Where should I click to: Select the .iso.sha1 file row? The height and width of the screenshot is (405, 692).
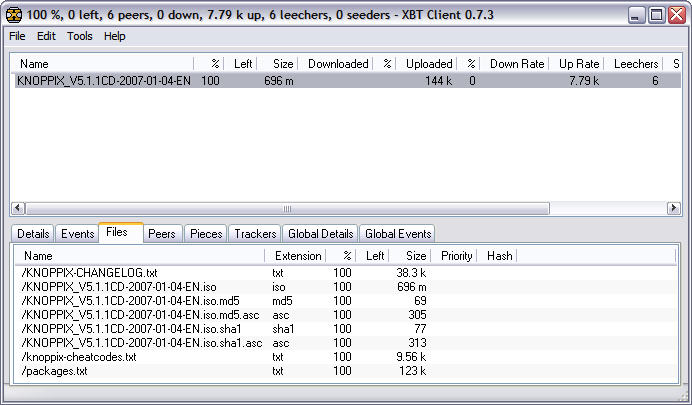click(346, 329)
